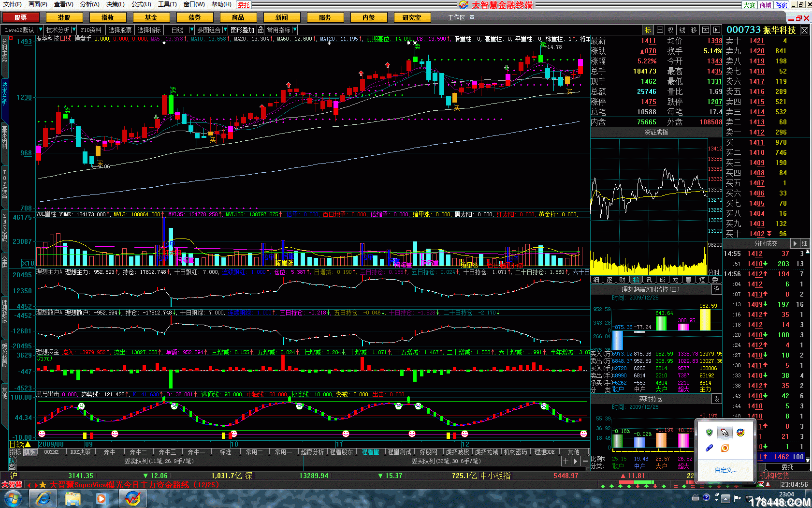Click the blue link tray icon
The image size is (812, 508).
click(709, 448)
